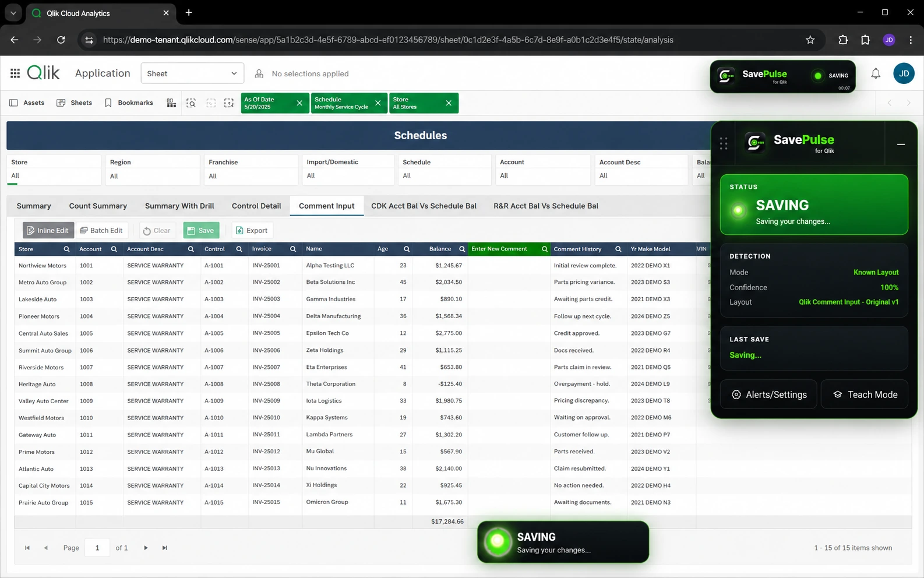Go to the first page
Screen dimensions: 924x578
[x=27, y=548]
